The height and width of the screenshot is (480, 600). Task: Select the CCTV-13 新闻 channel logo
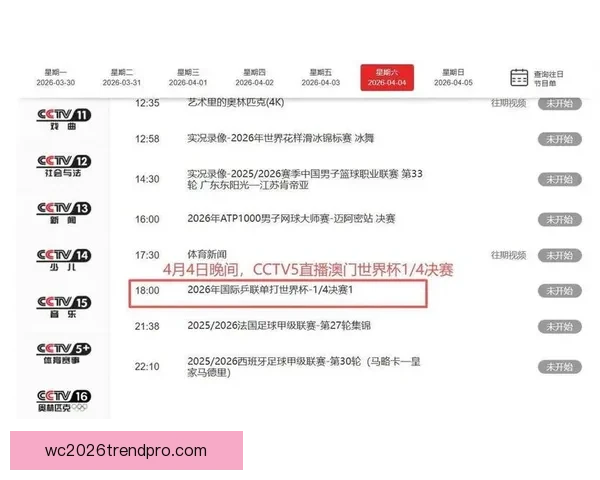(64, 213)
